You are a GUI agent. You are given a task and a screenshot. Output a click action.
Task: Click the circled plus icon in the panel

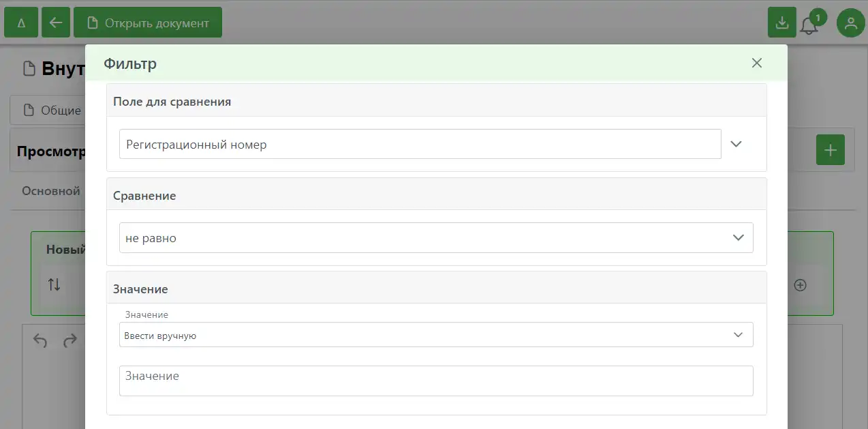[801, 285]
